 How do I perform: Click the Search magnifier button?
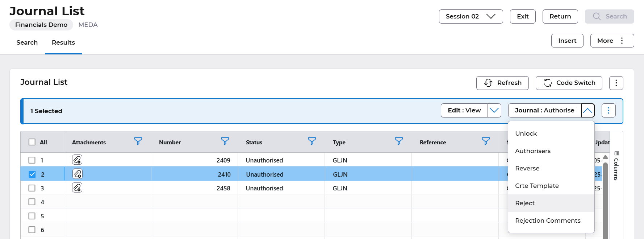(x=609, y=17)
